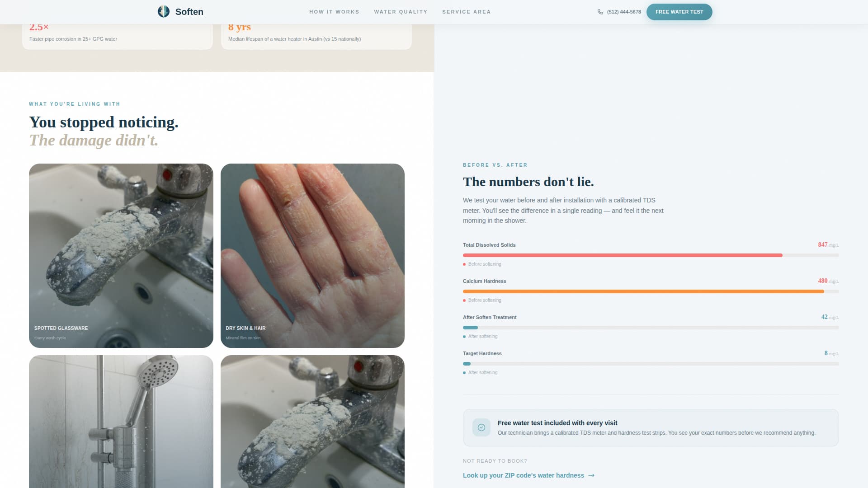Image resolution: width=868 pixels, height=488 pixels.
Task: Click the 480 mg/L value
Action: pos(828,281)
